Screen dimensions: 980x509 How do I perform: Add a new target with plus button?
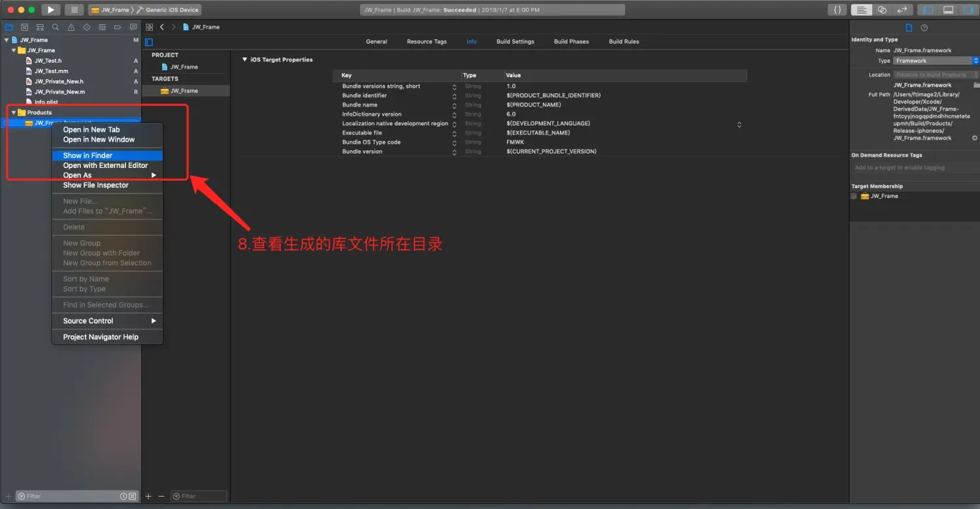[x=148, y=496]
